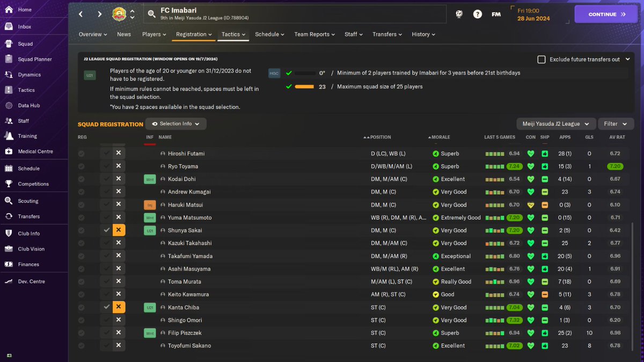Click Ryo Toyama's last 5 games form bars
The height and width of the screenshot is (362, 644).
pyautogui.click(x=495, y=166)
